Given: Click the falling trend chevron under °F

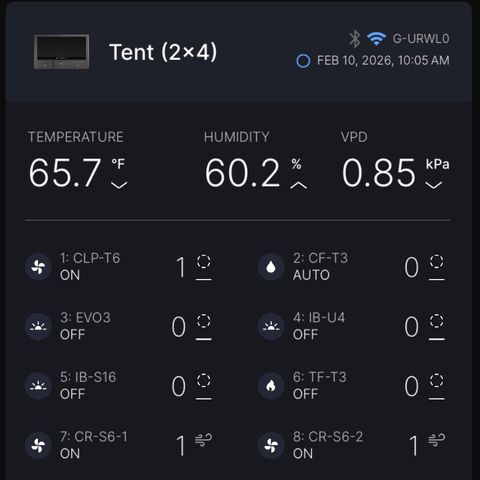Looking at the screenshot, I should tap(119, 185).
